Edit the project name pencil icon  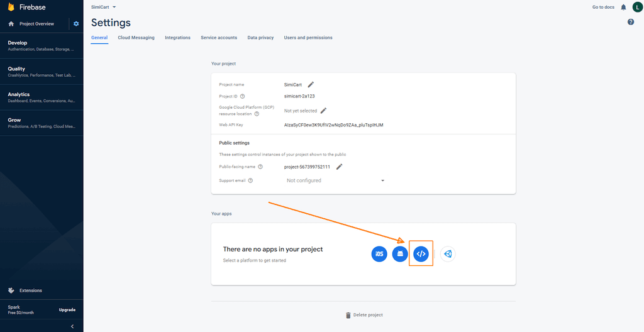pos(311,85)
